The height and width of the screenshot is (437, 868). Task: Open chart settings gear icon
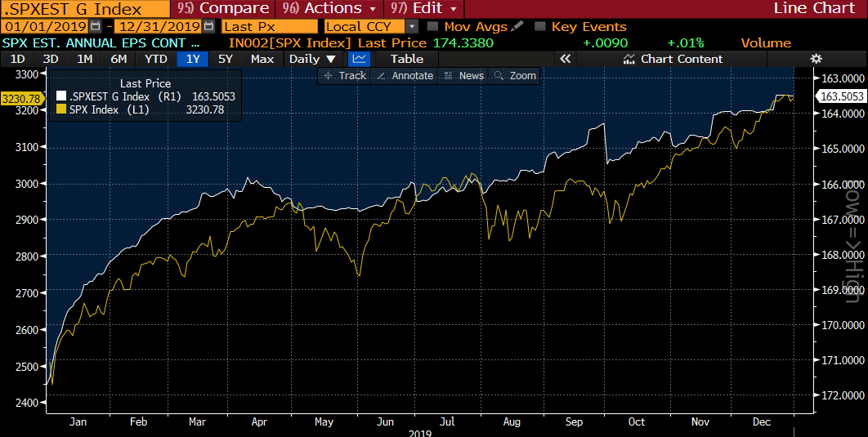coord(815,59)
